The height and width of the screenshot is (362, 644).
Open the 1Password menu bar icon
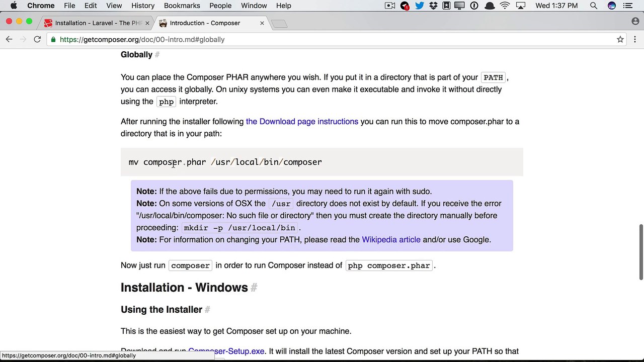[x=474, y=6]
